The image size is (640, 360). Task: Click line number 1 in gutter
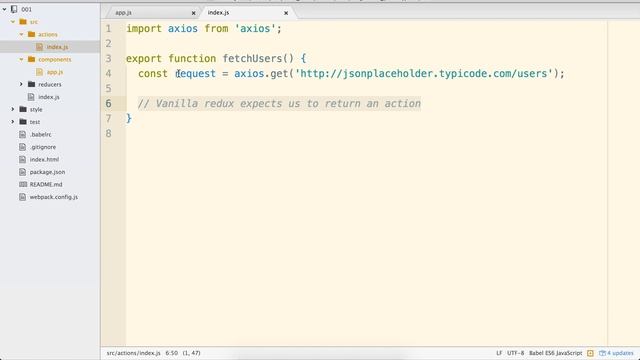click(x=108, y=29)
